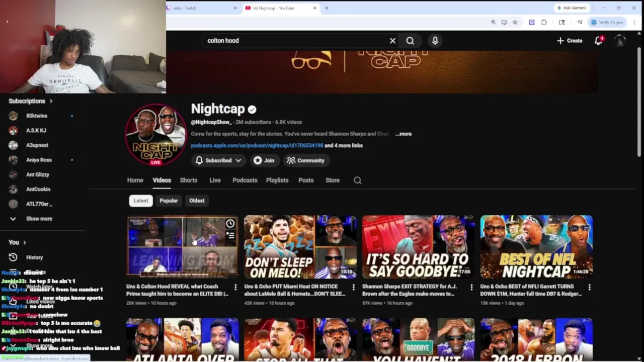Image resolution: width=644 pixels, height=362 pixels.
Task: Open the Playlists tab
Action: point(277,180)
